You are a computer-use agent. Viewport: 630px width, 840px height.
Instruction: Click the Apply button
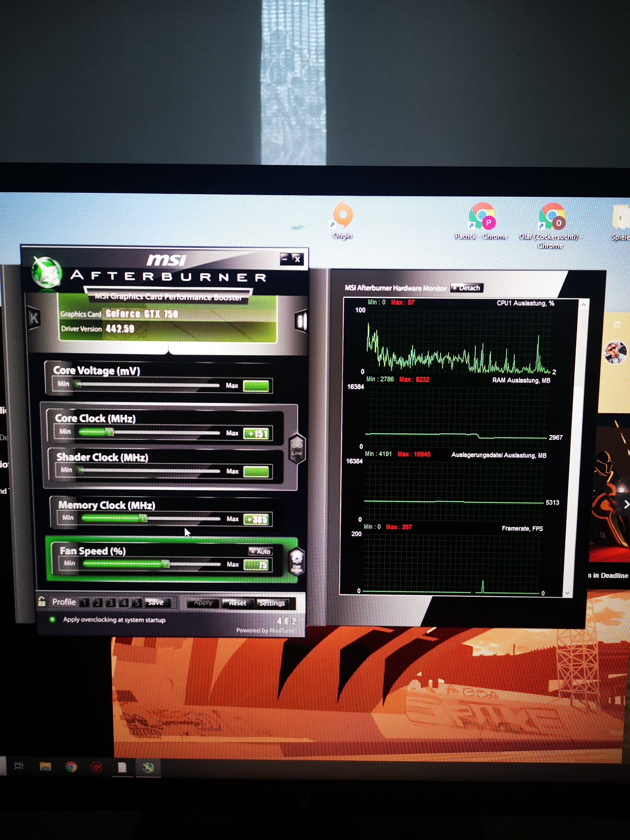tap(203, 603)
